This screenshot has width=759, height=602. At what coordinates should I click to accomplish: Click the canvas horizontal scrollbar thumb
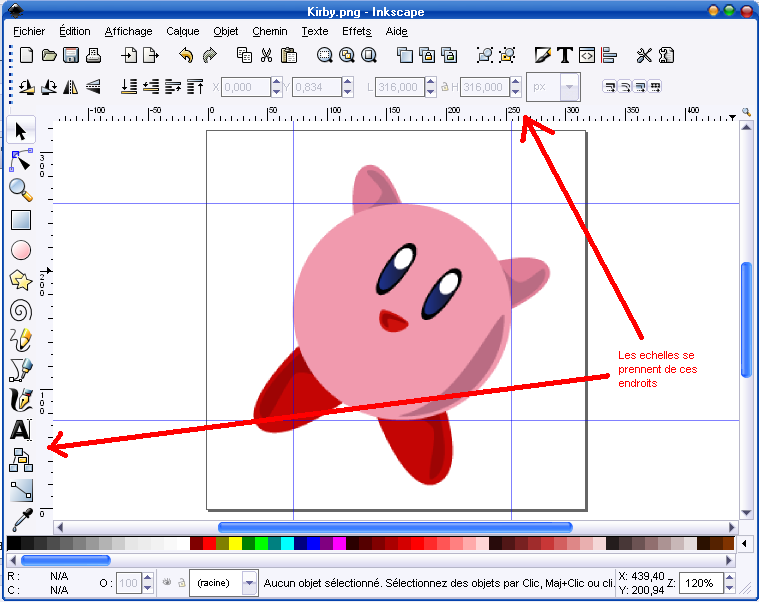tap(395, 527)
